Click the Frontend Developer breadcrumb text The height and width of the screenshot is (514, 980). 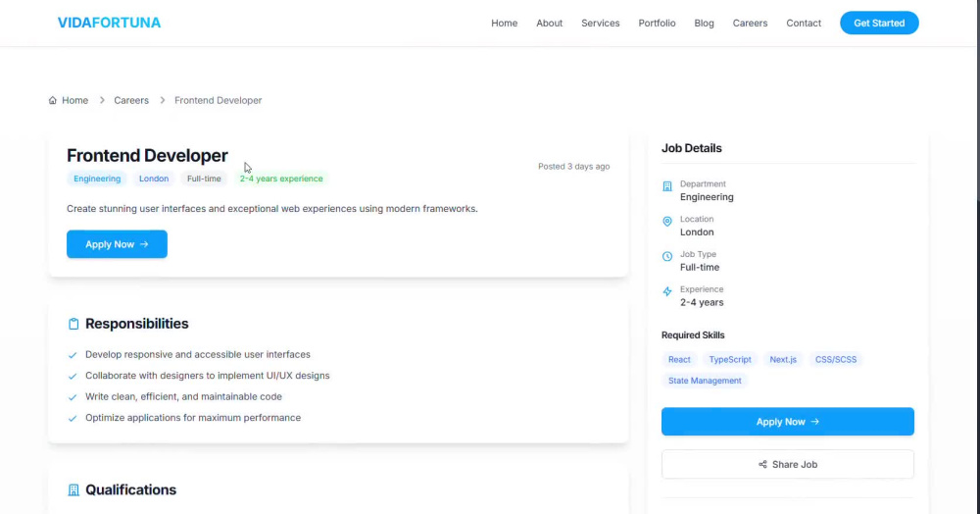tap(219, 100)
